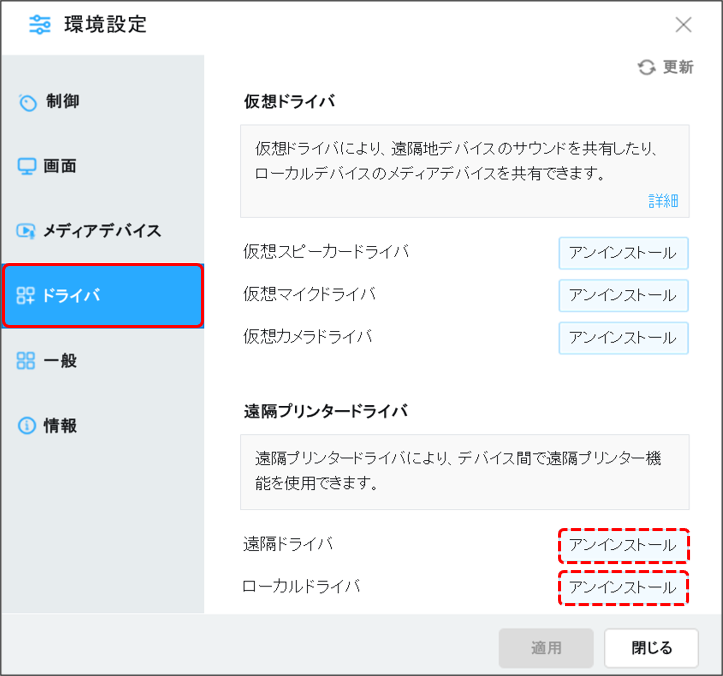The image size is (723, 676).
Task: Uninstall the 遠隔ドライバ printer driver
Action: coord(623,546)
